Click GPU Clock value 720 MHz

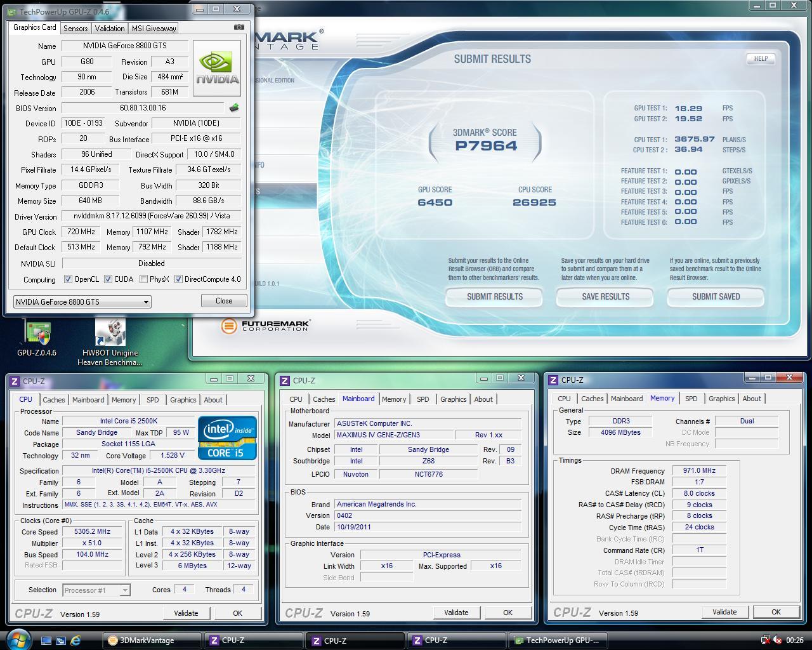[x=81, y=232]
